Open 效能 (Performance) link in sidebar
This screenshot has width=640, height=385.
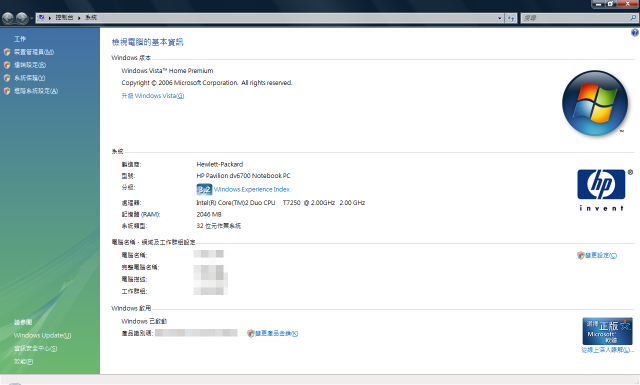(24, 361)
